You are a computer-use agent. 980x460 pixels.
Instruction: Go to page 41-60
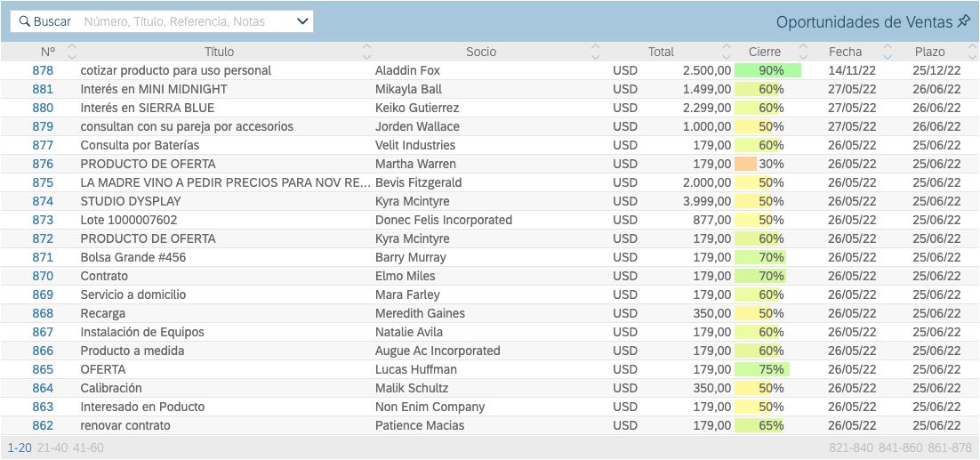(x=88, y=448)
